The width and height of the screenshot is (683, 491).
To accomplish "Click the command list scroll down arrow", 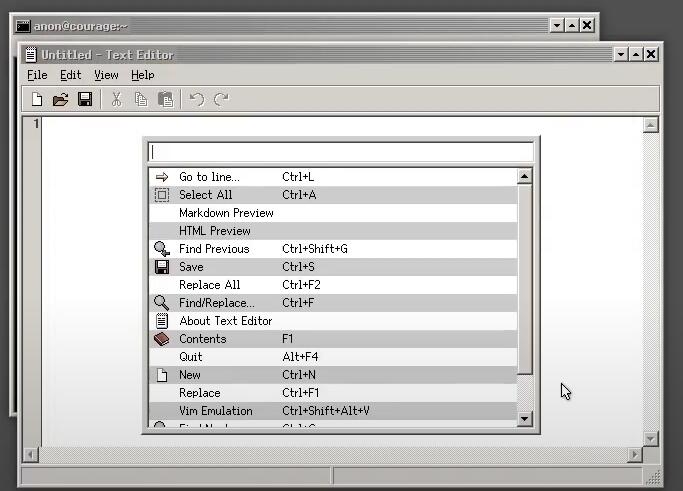I will [x=525, y=419].
